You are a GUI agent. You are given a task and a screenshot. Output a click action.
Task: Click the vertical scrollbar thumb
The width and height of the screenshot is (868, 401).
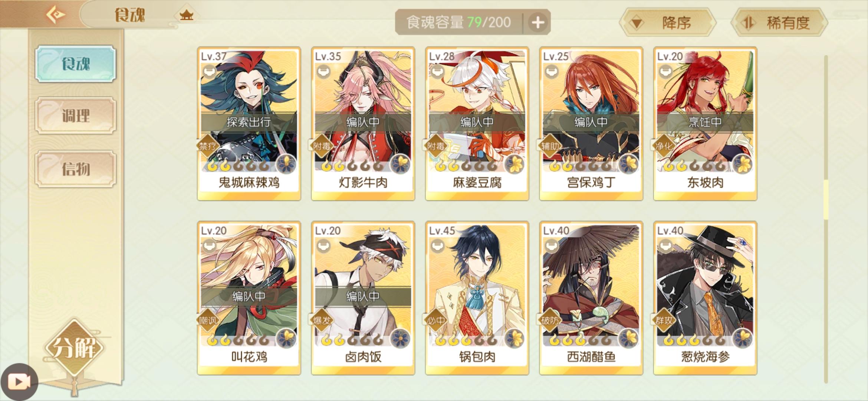(826, 200)
